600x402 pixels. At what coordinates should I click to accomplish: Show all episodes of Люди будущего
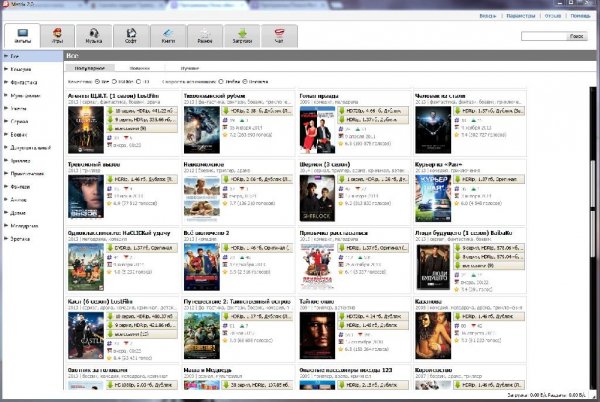click(489, 265)
